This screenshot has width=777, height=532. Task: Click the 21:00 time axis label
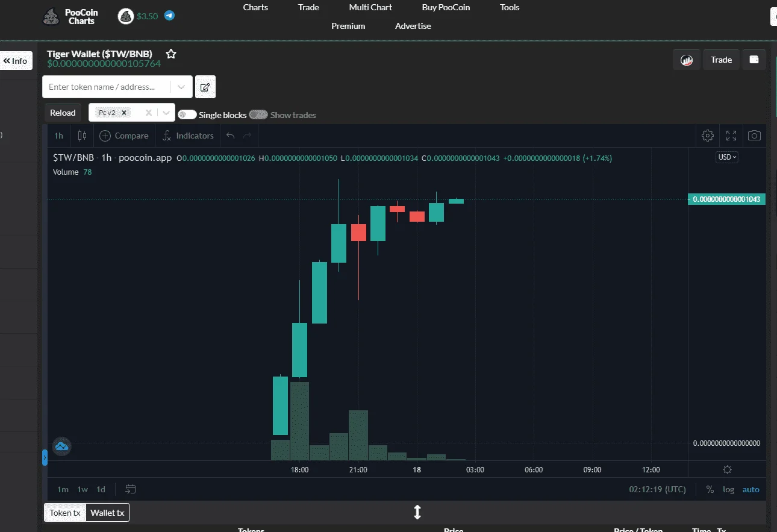click(x=358, y=470)
